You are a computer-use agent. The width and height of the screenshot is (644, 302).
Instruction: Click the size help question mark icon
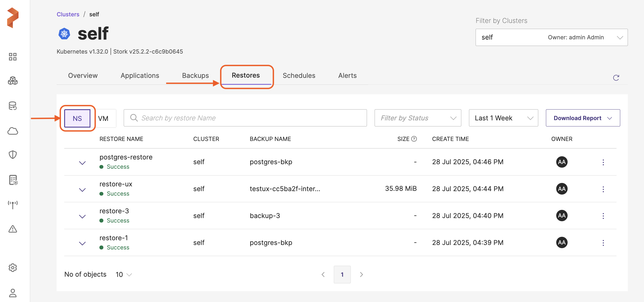click(x=414, y=139)
